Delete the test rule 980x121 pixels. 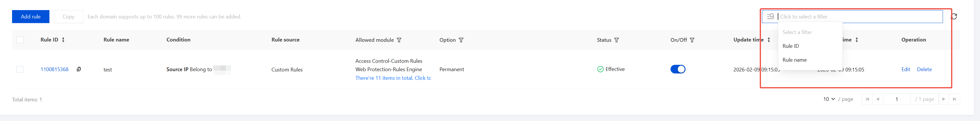point(924,69)
